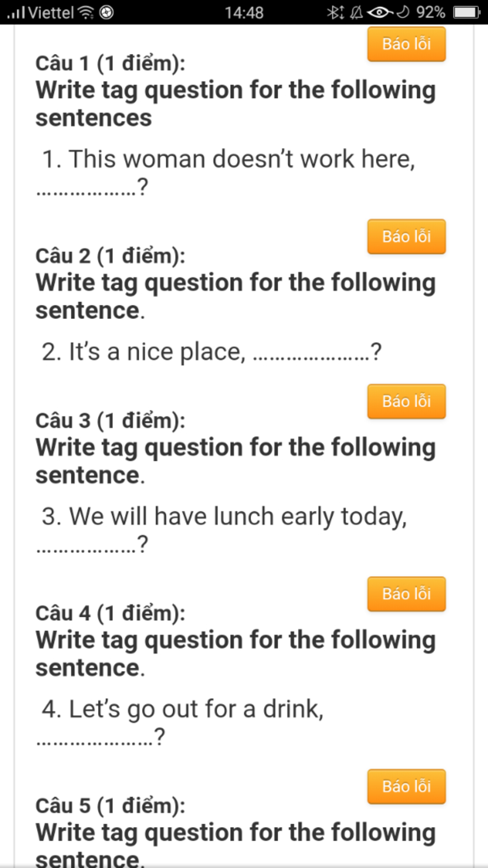The image size is (488, 868).
Task: Tap the cellular signal strength icon
Action: point(16,12)
